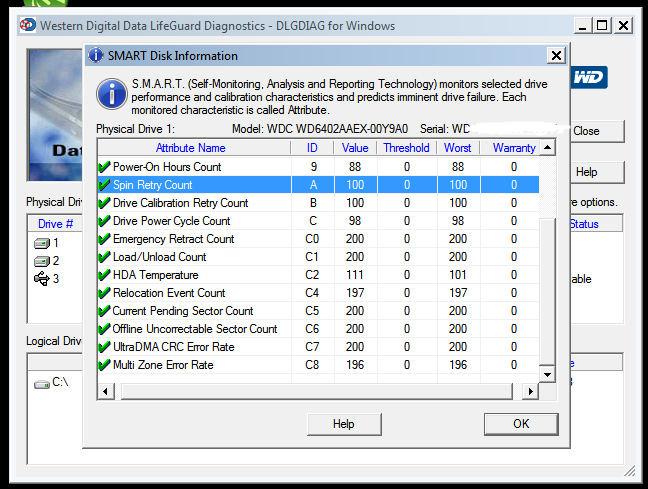The width and height of the screenshot is (648, 489).
Task: Select UltraDMA CRC Error Rate row
Action: pos(318,347)
